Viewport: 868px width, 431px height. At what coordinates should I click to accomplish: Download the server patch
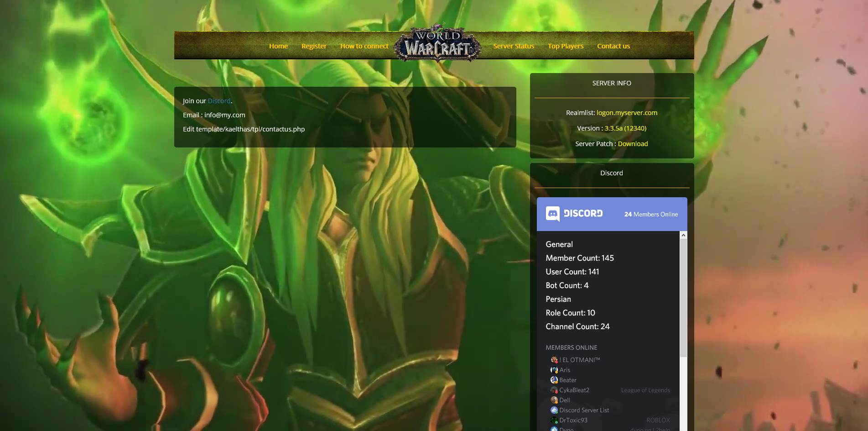click(633, 144)
